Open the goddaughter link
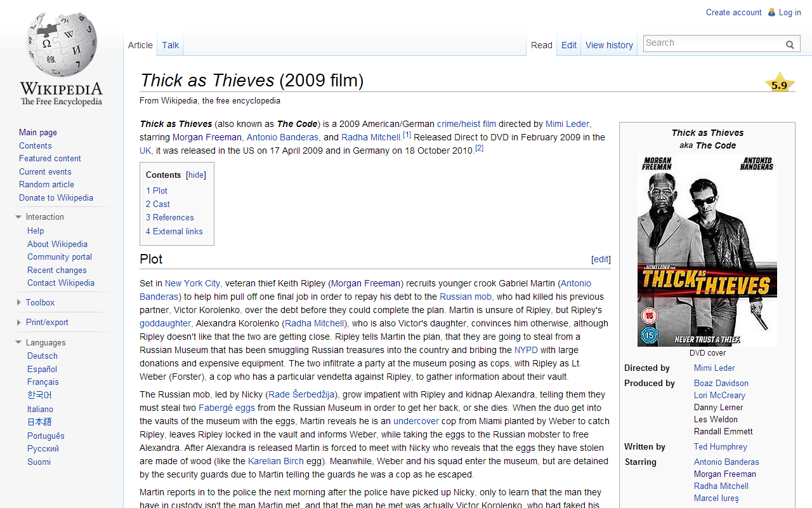The height and width of the screenshot is (508, 812). [165, 324]
